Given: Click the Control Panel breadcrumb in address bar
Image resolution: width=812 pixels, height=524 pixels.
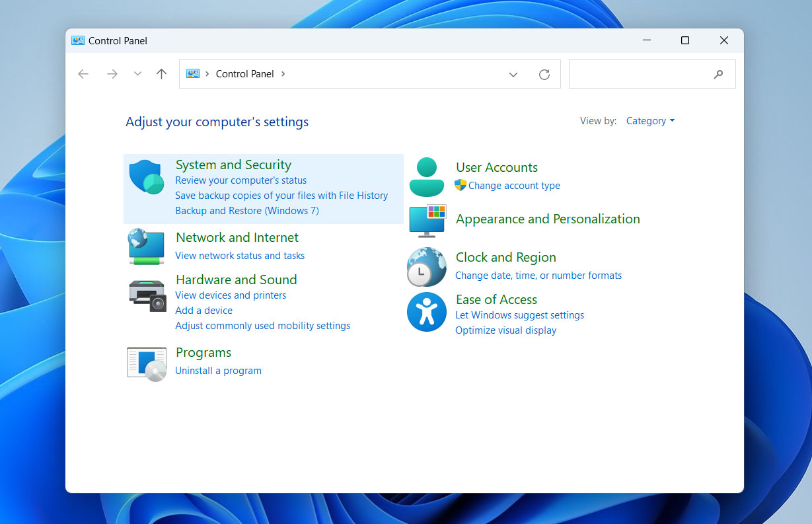Looking at the screenshot, I should coord(245,74).
